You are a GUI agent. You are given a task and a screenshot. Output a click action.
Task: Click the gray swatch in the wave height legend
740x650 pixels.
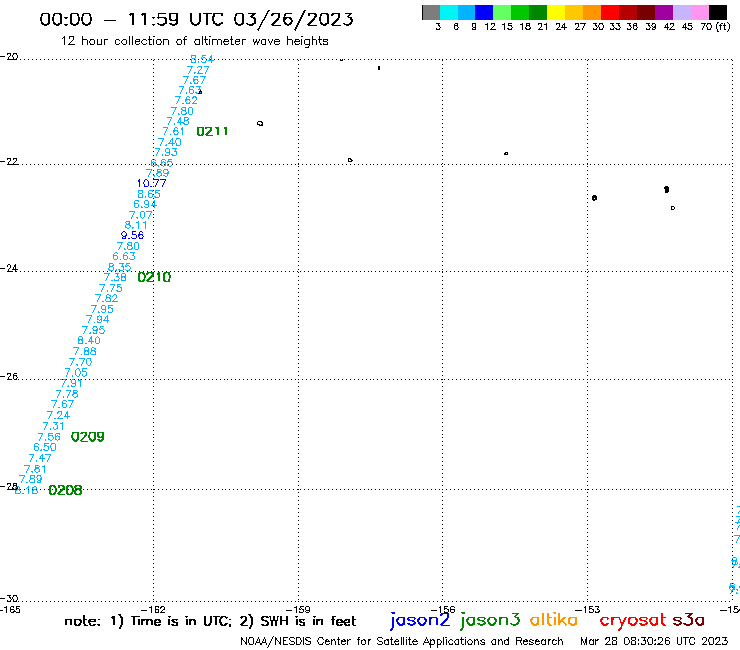point(431,12)
